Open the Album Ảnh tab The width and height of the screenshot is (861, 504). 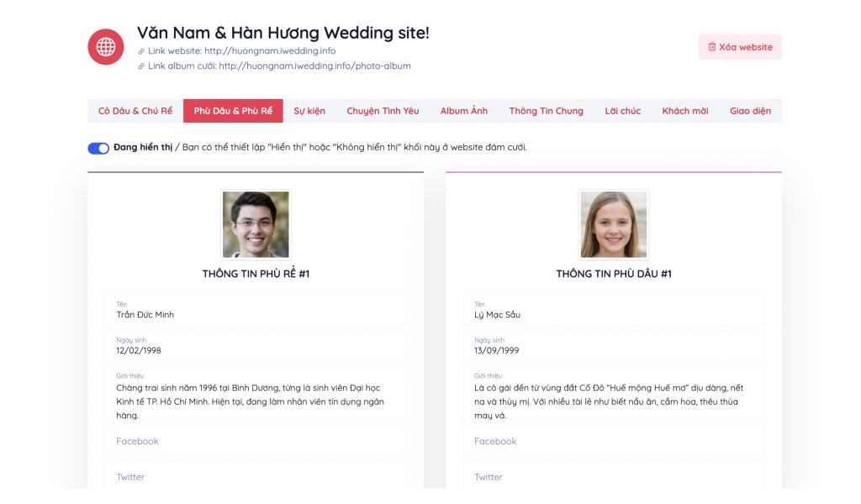tap(463, 110)
